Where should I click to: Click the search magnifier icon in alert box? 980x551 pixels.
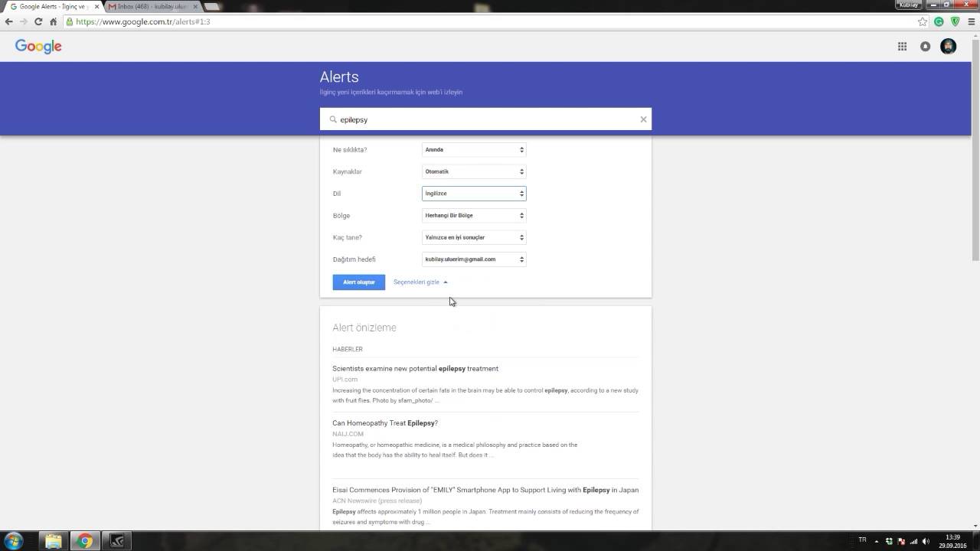[333, 119]
